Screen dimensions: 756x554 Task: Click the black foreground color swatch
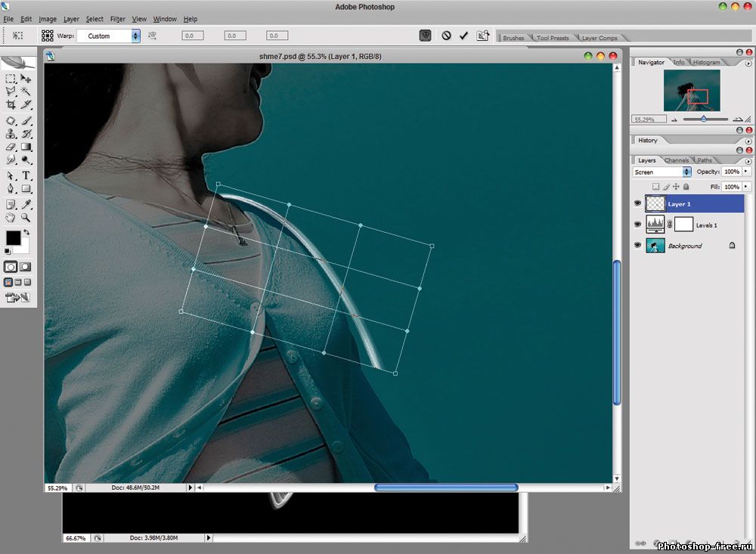(13, 238)
